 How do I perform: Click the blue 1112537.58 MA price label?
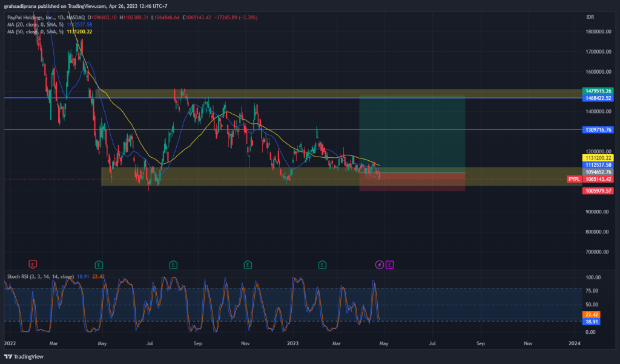point(598,165)
